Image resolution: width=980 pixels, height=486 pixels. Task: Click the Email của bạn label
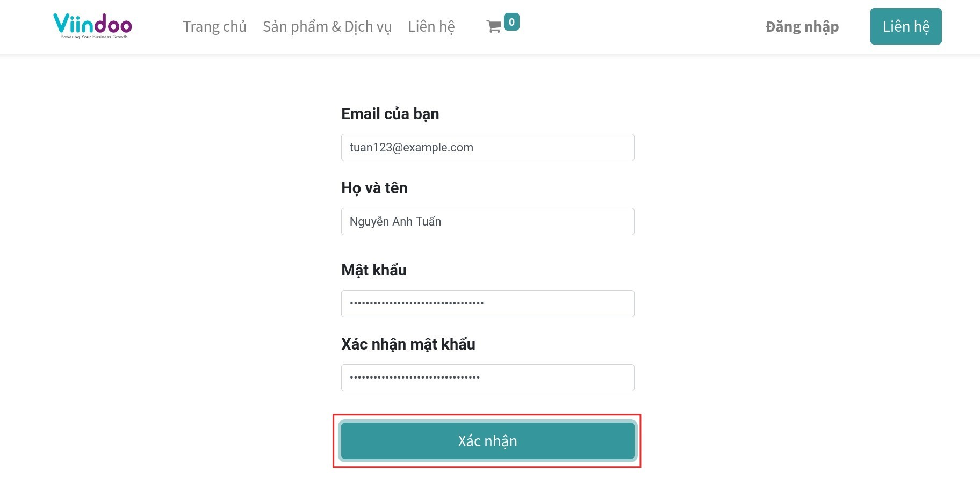point(390,114)
